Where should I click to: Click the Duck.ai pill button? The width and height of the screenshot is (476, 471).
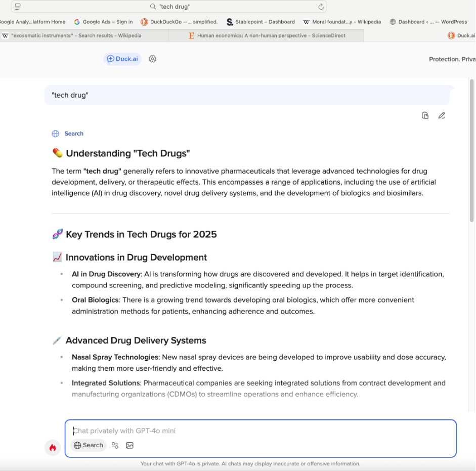pyautogui.click(x=122, y=59)
